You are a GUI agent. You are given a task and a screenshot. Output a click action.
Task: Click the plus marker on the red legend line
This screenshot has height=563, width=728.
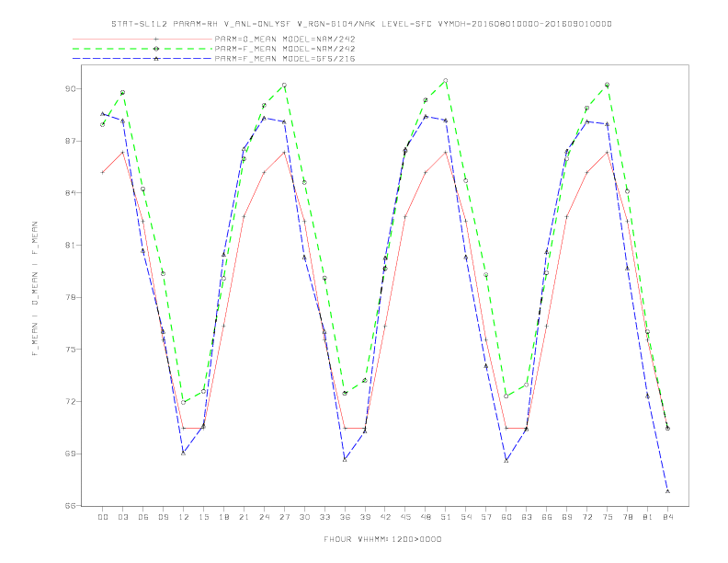(156, 39)
